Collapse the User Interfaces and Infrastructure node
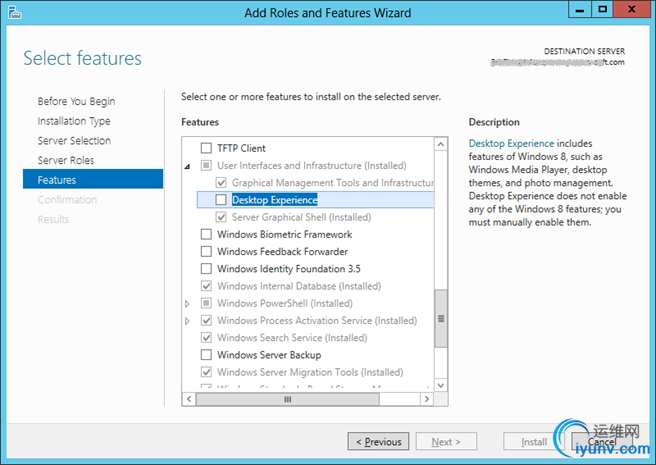The image size is (656, 465). click(x=187, y=166)
